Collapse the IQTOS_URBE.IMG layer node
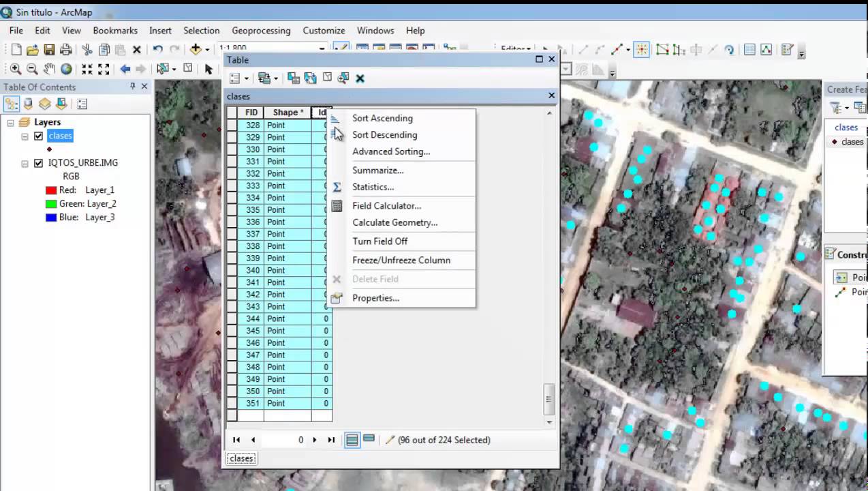This screenshot has height=491, width=868. coord(25,164)
